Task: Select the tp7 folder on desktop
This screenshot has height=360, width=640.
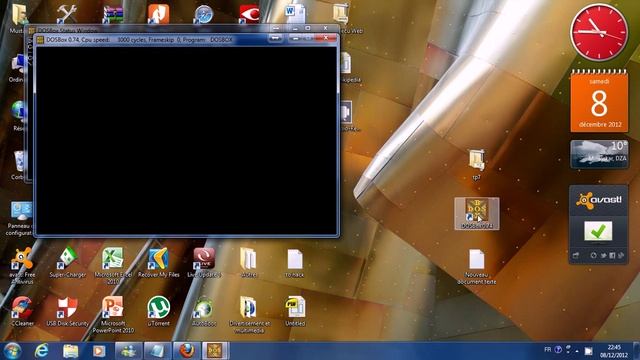Action: (476, 164)
